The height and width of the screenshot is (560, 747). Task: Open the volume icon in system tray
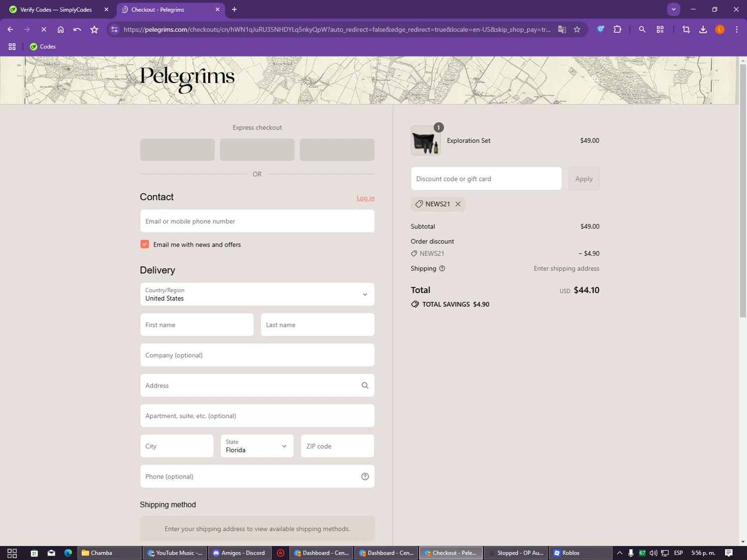coord(653,553)
